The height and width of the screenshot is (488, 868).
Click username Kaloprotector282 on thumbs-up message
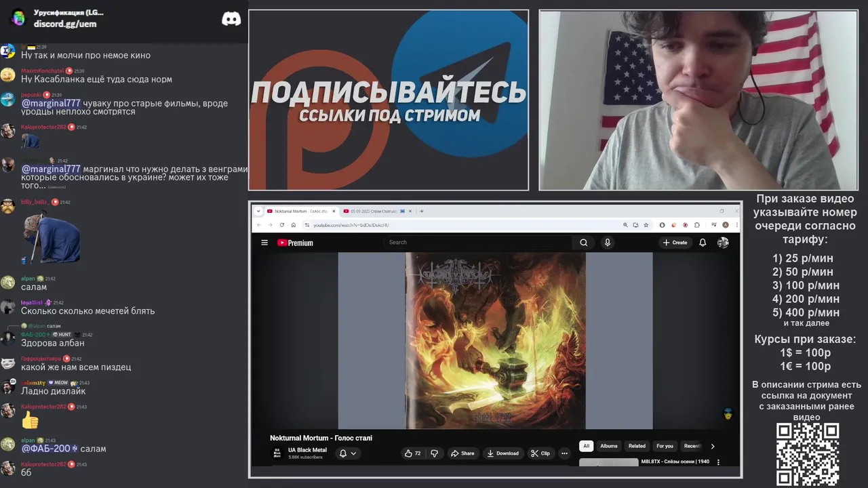[x=43, y=407]
